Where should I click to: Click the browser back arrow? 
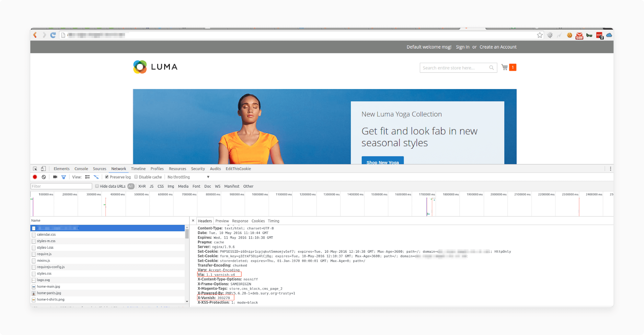(35, 35)
